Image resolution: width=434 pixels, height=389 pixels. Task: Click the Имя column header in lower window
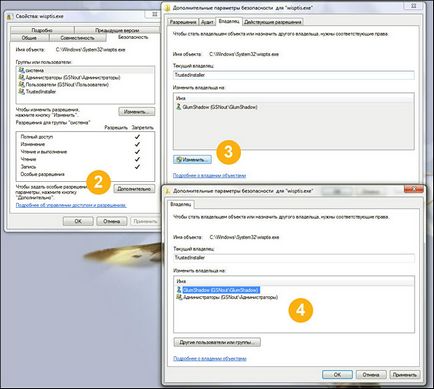point(181,281)
